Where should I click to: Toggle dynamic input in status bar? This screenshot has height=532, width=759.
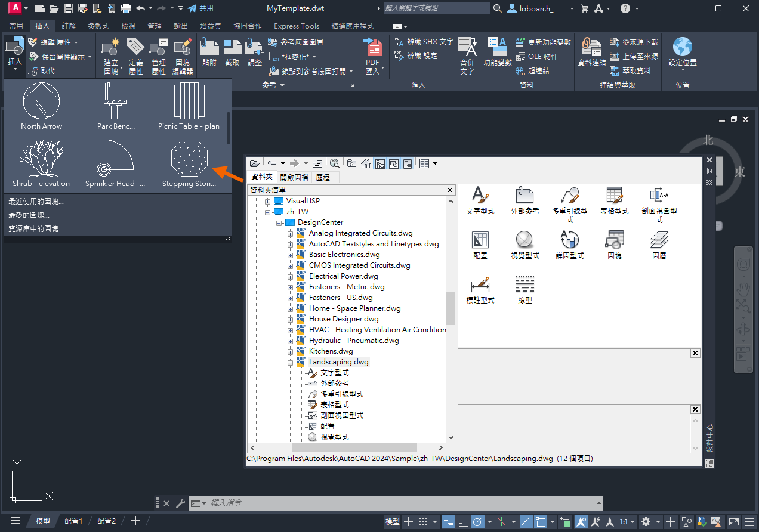tap(449, 522)
